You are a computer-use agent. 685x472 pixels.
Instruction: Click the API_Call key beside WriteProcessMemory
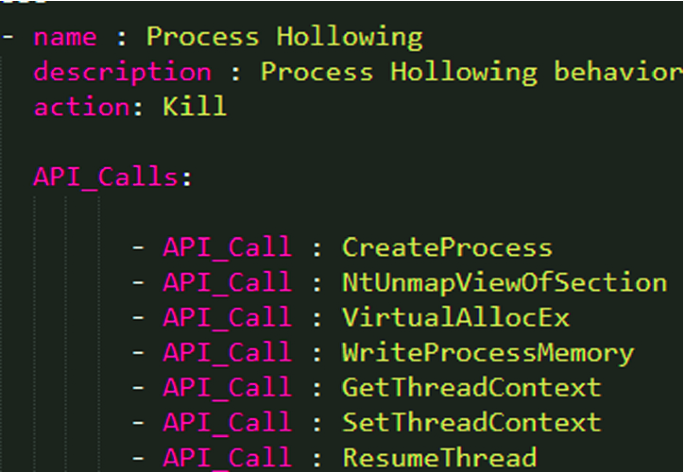click(227, 353)
